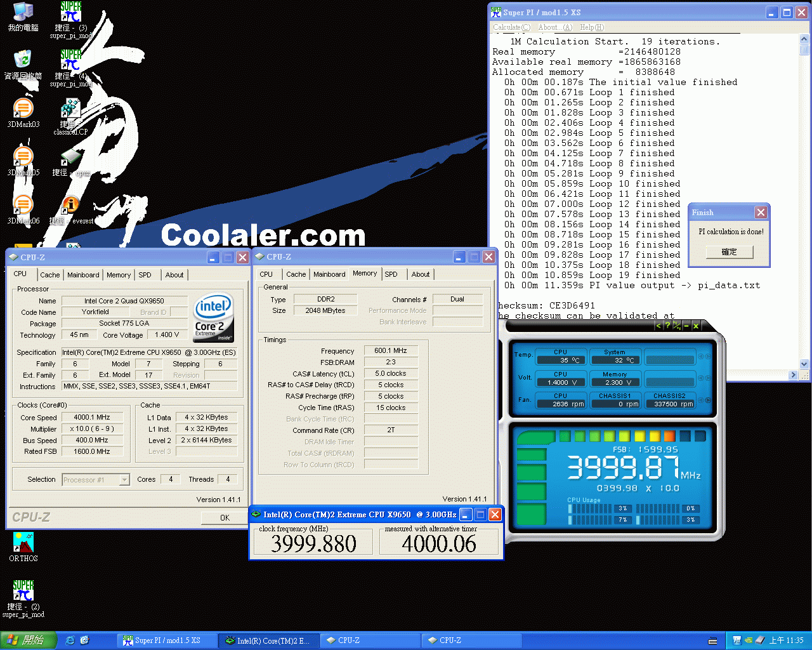The width and height of the screenshot is (812, 650).
Task: Click the second quick launch icon in taskbar
Action: (x=84, y=640)
